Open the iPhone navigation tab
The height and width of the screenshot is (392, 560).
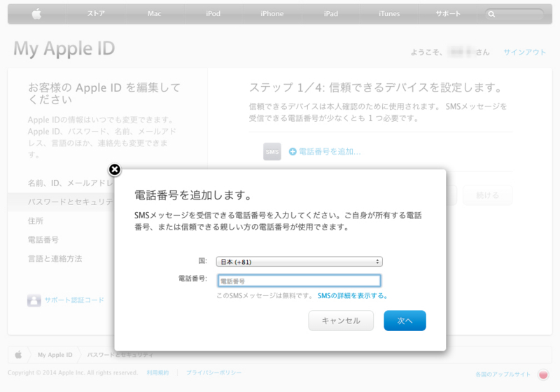tap(272, 13)
